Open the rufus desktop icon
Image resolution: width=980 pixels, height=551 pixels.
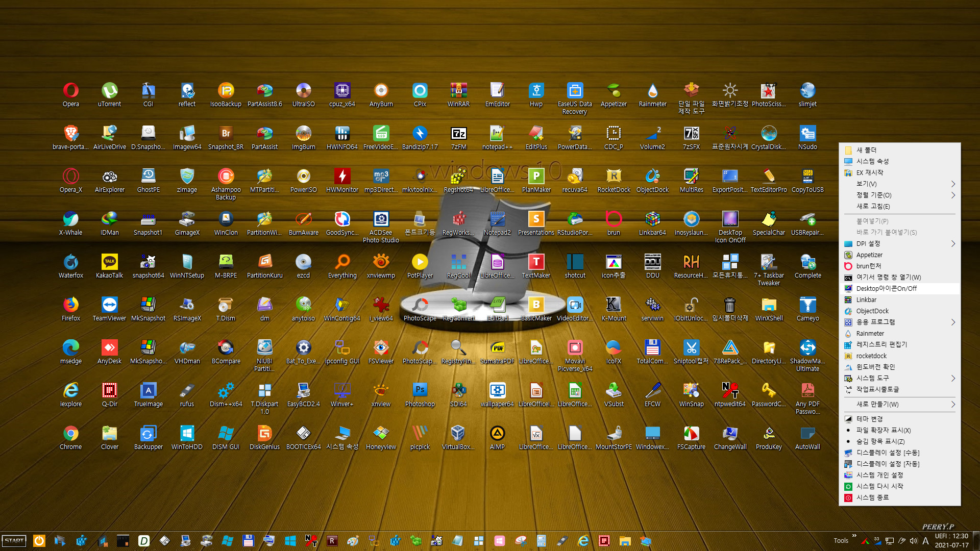187,395
